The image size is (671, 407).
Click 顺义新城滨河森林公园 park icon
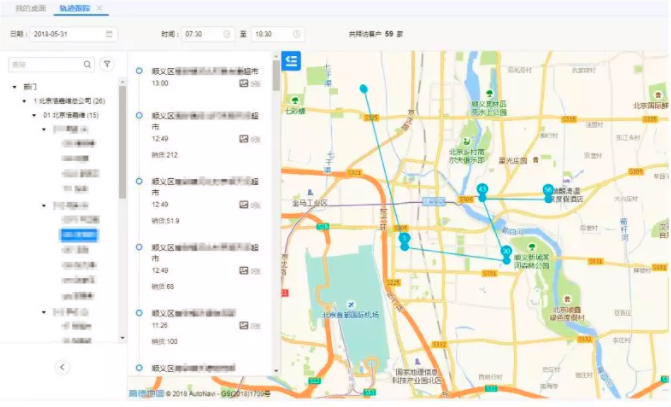click(532, 247)
